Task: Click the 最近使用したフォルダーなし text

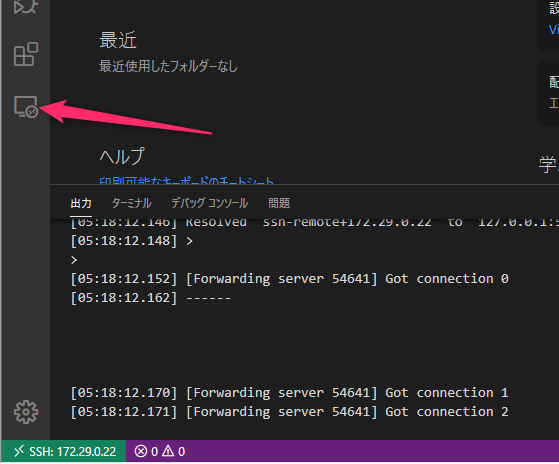Action: click(x=168, y=66)
